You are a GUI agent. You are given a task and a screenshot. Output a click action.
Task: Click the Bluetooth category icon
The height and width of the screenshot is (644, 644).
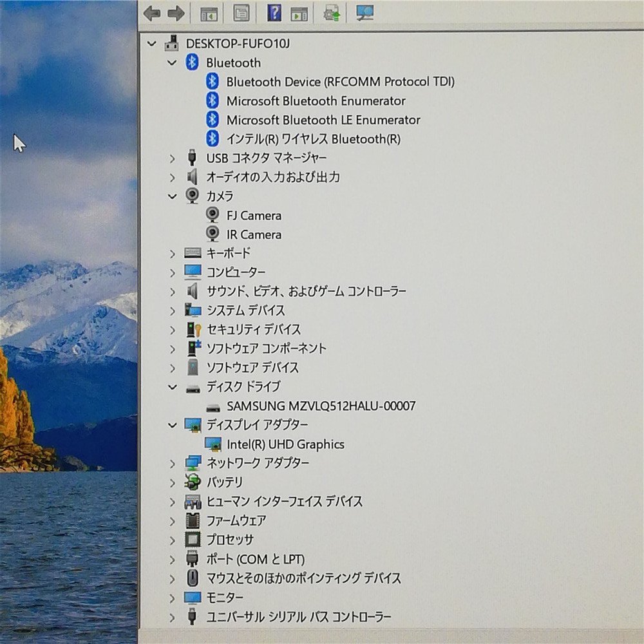(192, 62)
